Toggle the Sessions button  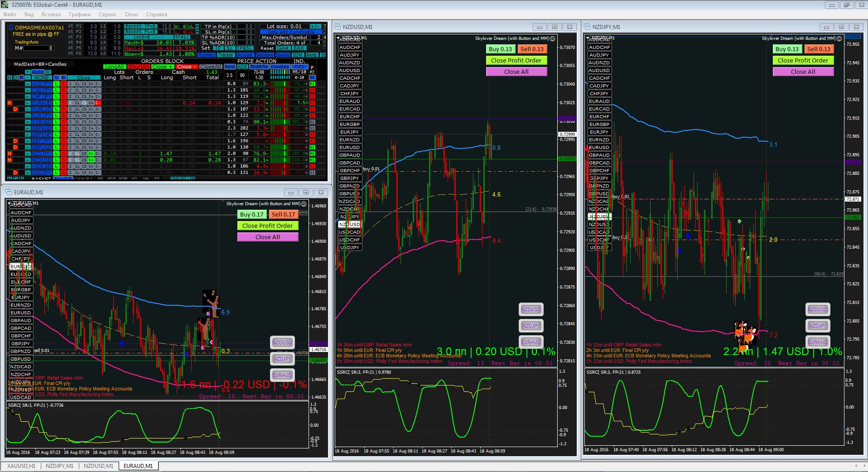[265, 55]
